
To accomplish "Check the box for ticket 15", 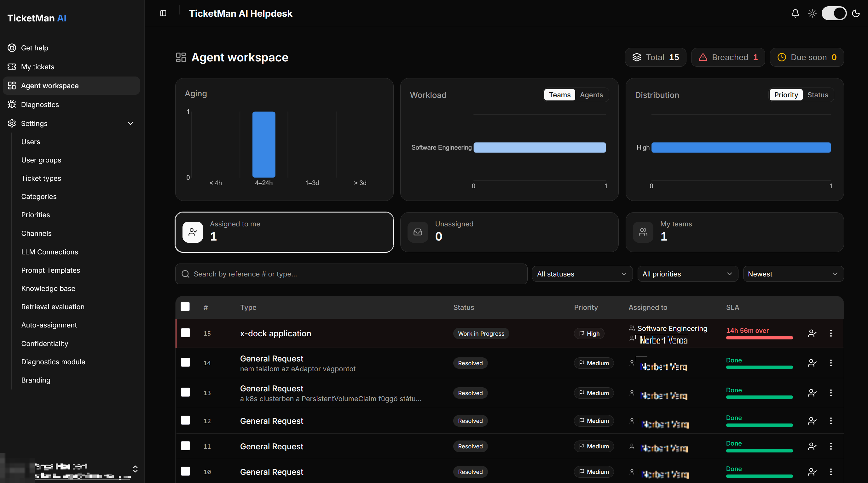I will point(185,333).
